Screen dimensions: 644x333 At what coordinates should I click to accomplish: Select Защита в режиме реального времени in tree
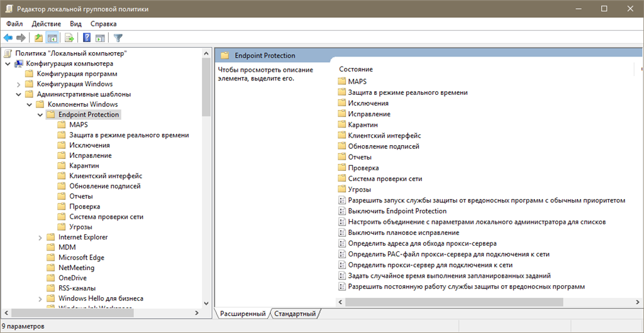tap(130, 135)
